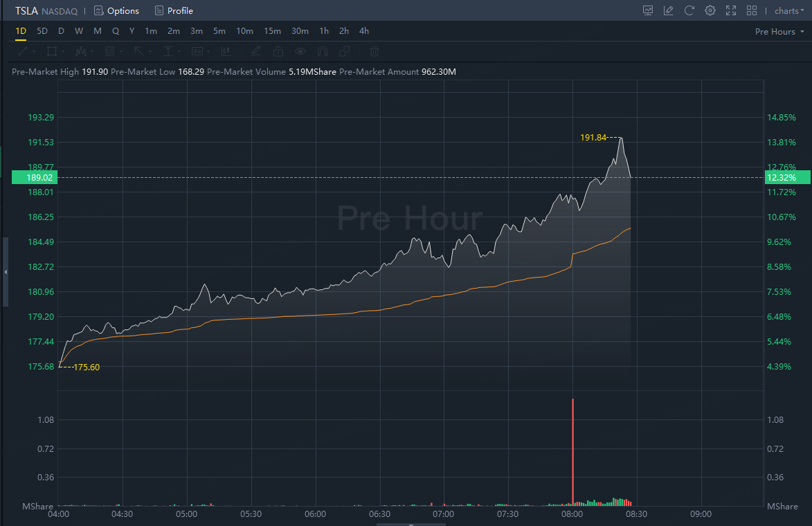
Task: Choose the 1m interval
Action: (151, 31)
